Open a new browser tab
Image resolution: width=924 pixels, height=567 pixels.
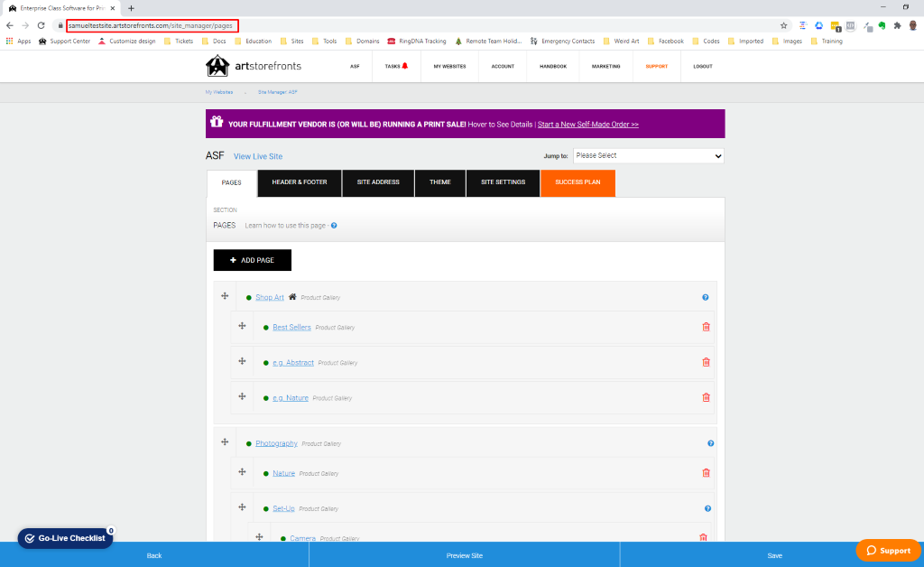[x=131, y=8]
